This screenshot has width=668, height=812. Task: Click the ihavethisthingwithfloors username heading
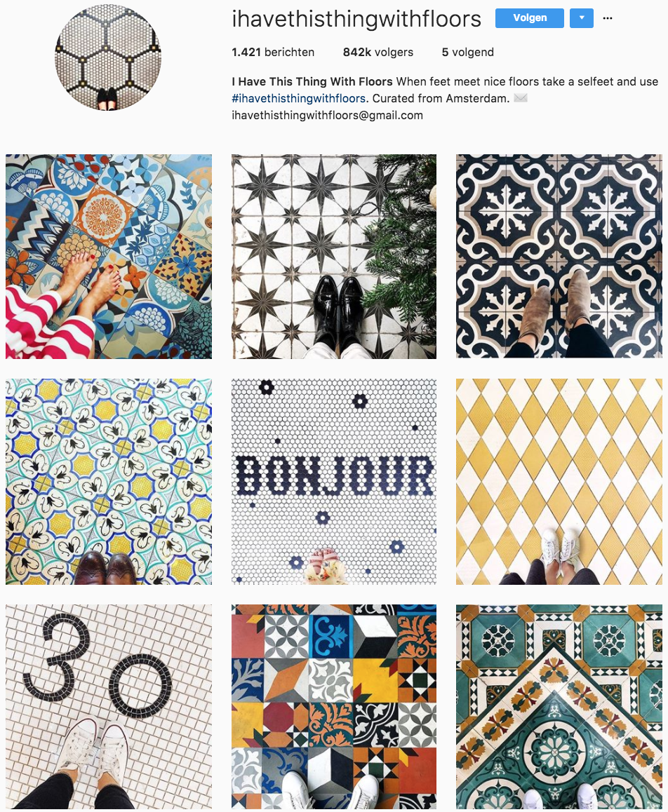point(356,19)
